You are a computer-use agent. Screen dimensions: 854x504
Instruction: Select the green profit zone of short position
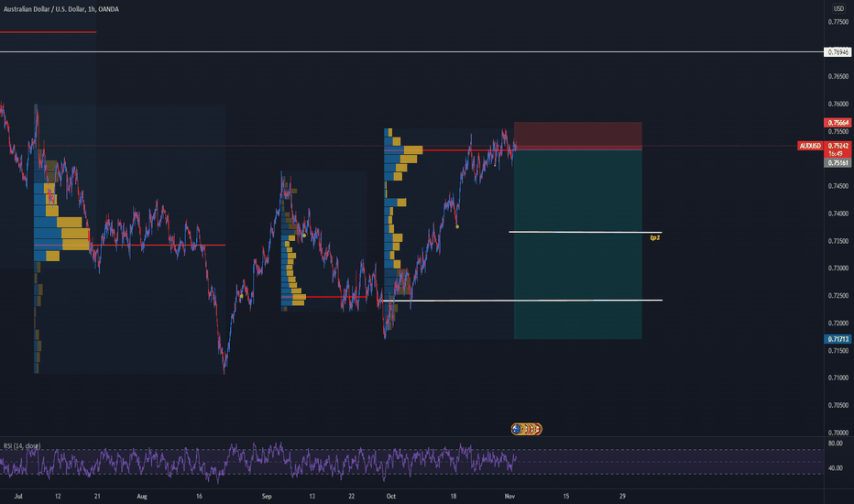[578, 244]
